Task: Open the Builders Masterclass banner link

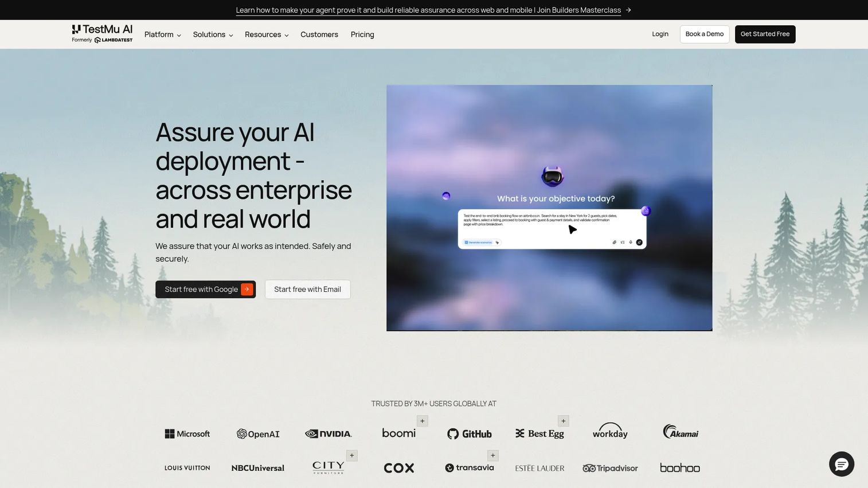Action: [x=428, y=10]
